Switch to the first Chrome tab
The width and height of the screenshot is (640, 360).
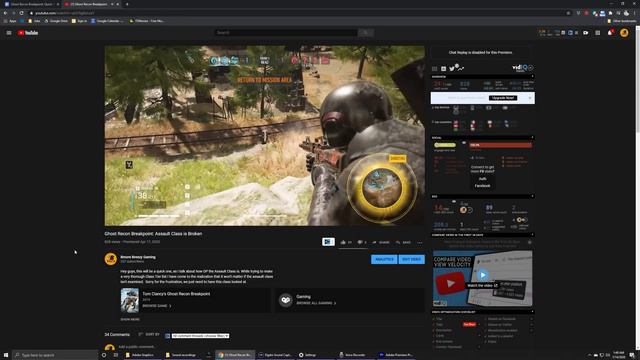pos(31,4)
